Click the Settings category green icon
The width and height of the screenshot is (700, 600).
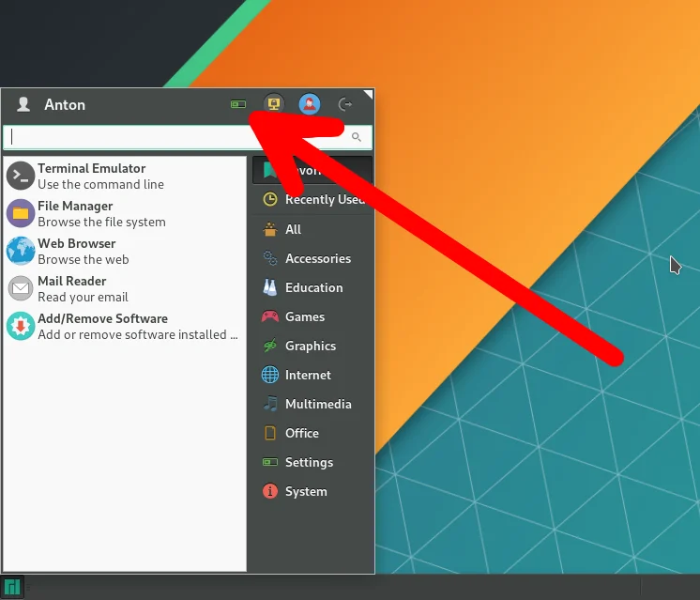pos(270,462)
